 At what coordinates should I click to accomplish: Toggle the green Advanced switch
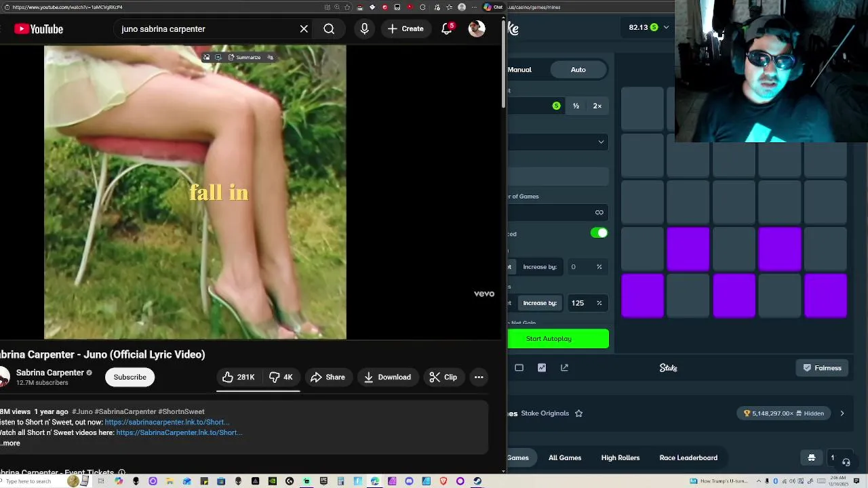click(x=599, y=233)
